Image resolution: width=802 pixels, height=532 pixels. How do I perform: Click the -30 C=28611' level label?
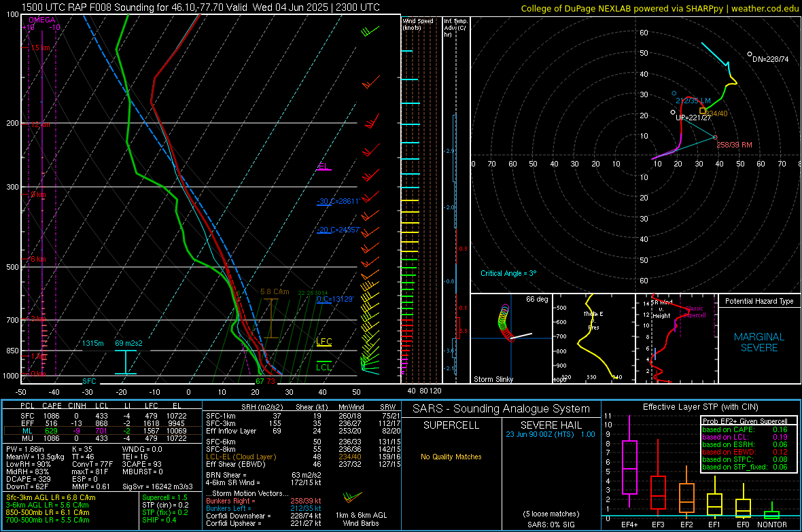[x=338, y=201]
